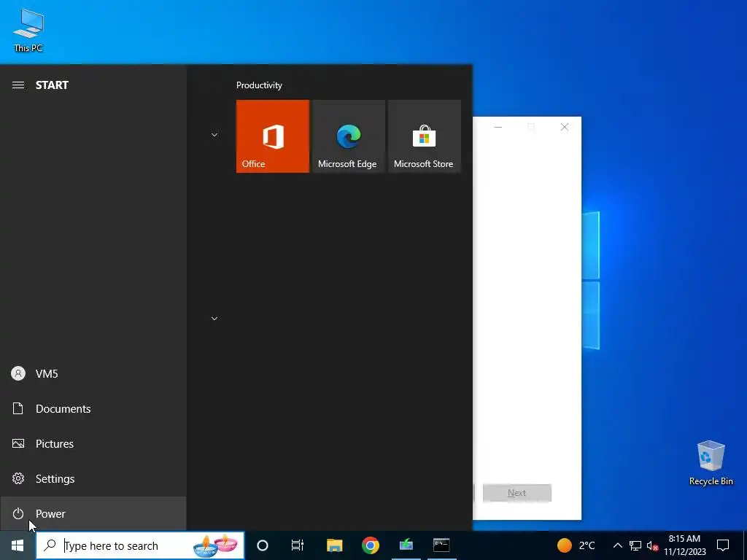Switch to the installer app on taskbar
The width and height of the screenshot is (747, 560).
click(x=406, y=545)
